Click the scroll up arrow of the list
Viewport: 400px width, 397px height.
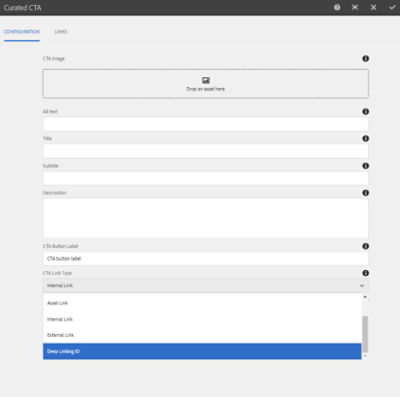tap(365, 297)
